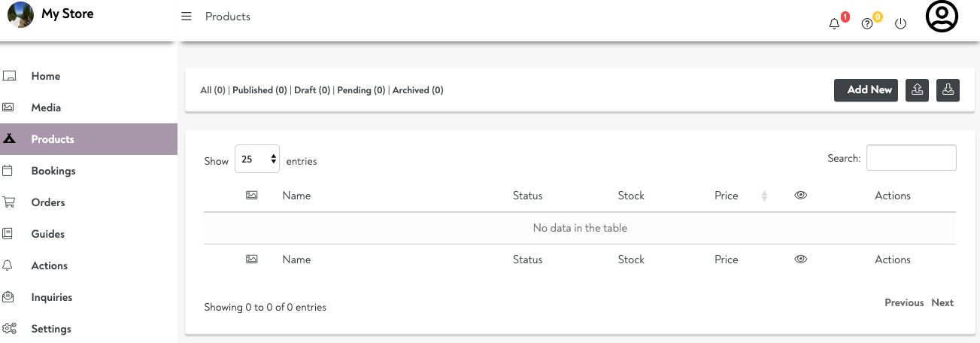Click the Next pagination link

click(x=942, y=302)
